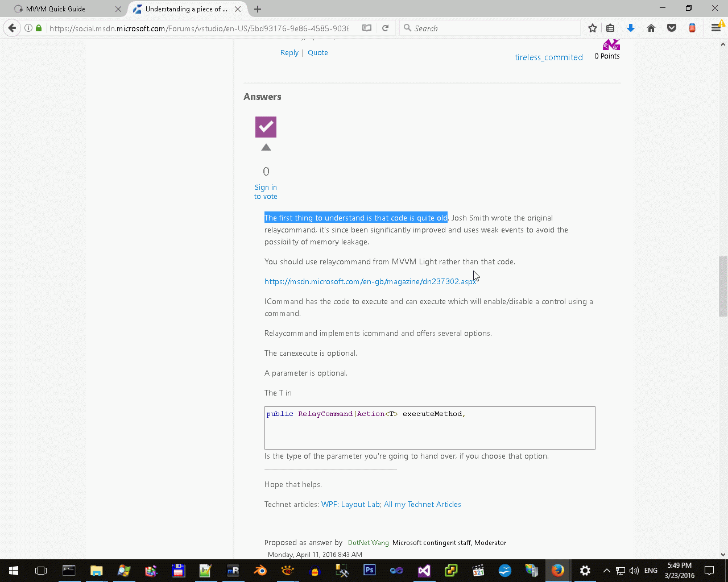
Task: Open the Windows Start menu
Action: tap(14, 571)
